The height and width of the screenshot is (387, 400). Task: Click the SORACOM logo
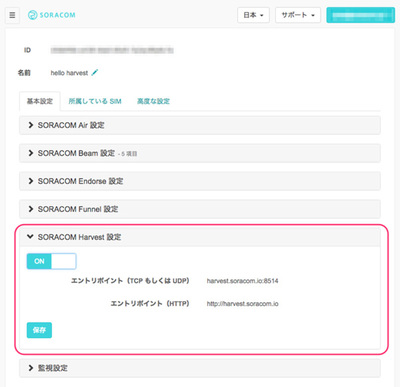point(52,15)
